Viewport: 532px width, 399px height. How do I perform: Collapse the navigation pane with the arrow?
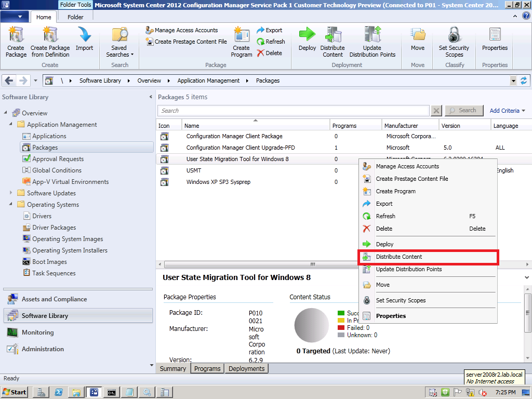[151, 97]
